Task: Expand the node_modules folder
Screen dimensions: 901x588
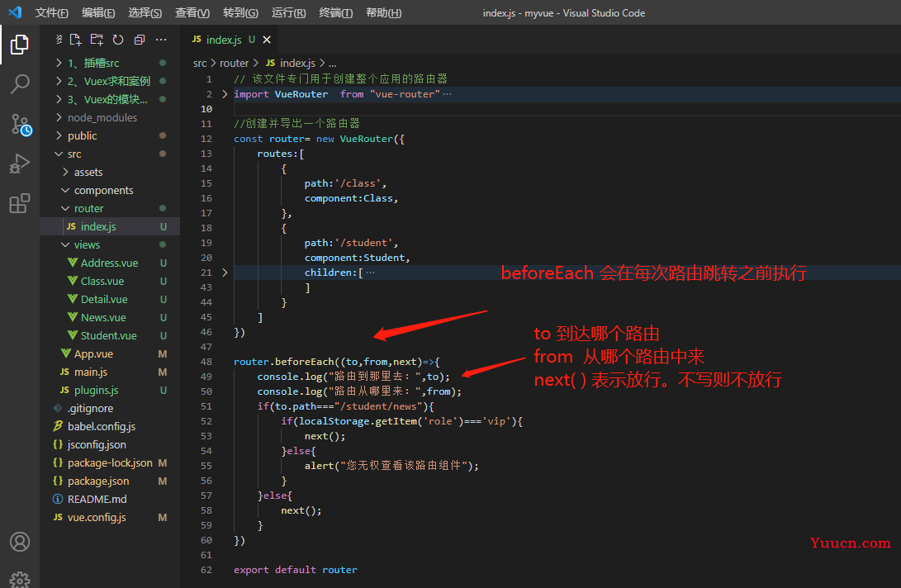Action: (x=110, y=117)
